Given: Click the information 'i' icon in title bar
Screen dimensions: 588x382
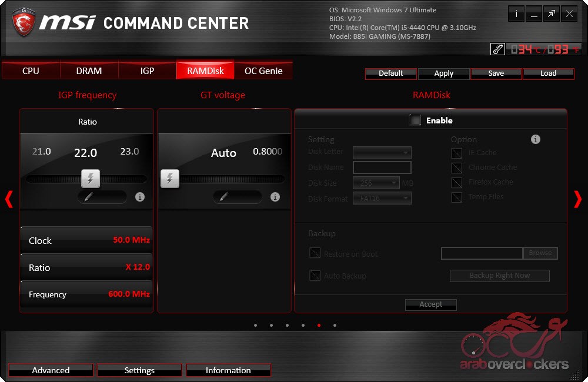Looking at the screenshot, I should [x=516, y=15].
